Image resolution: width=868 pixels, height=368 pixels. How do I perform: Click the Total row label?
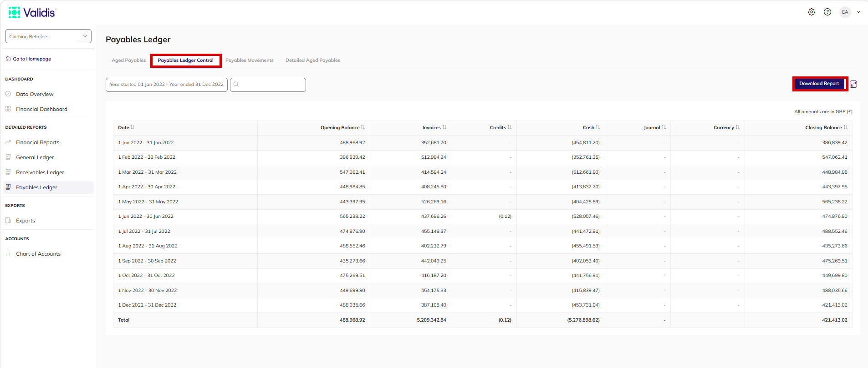124,320
